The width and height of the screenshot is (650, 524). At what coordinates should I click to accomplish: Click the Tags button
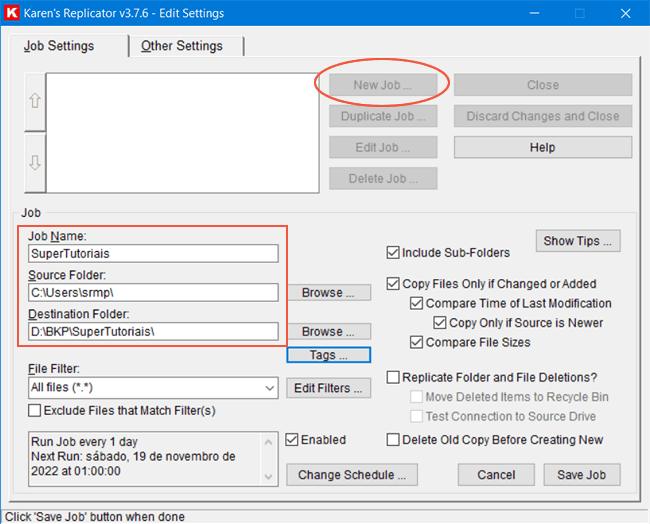click(x=328, y=355)
